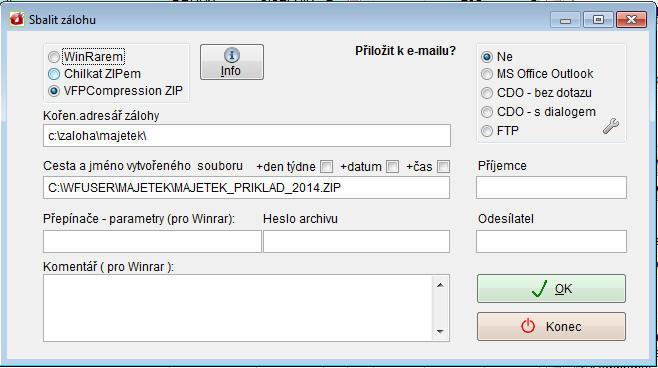Open the Info button with blue icon
This screenshot has width=658, height=368.
pos(232,62)
